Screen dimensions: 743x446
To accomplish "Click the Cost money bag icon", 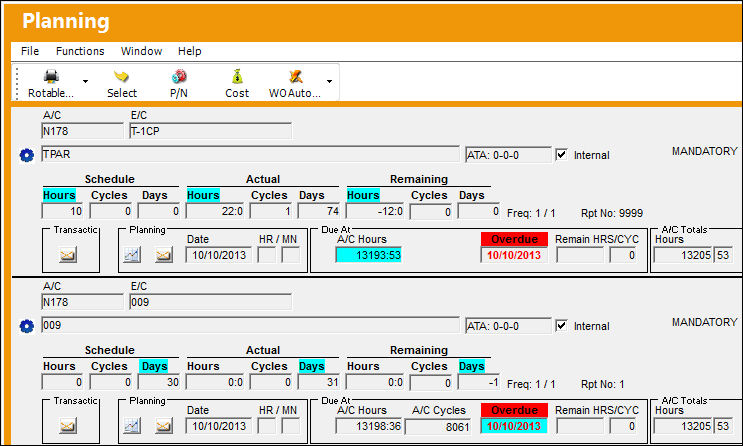I will 237,76.
